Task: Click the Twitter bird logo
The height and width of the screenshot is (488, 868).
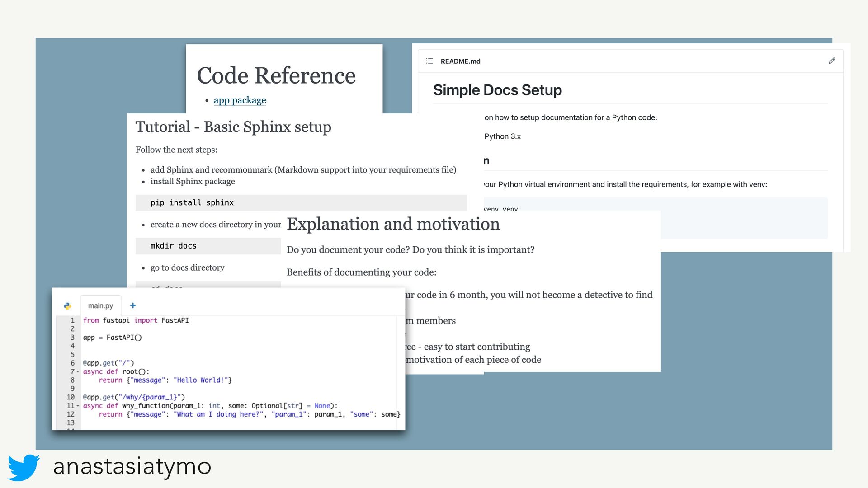Action: (24, 467)
